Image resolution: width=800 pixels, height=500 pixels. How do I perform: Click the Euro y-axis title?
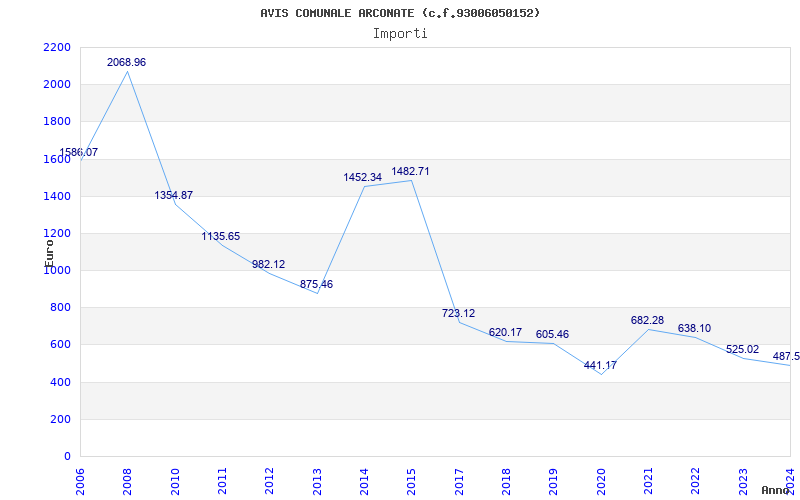point(49,253)
